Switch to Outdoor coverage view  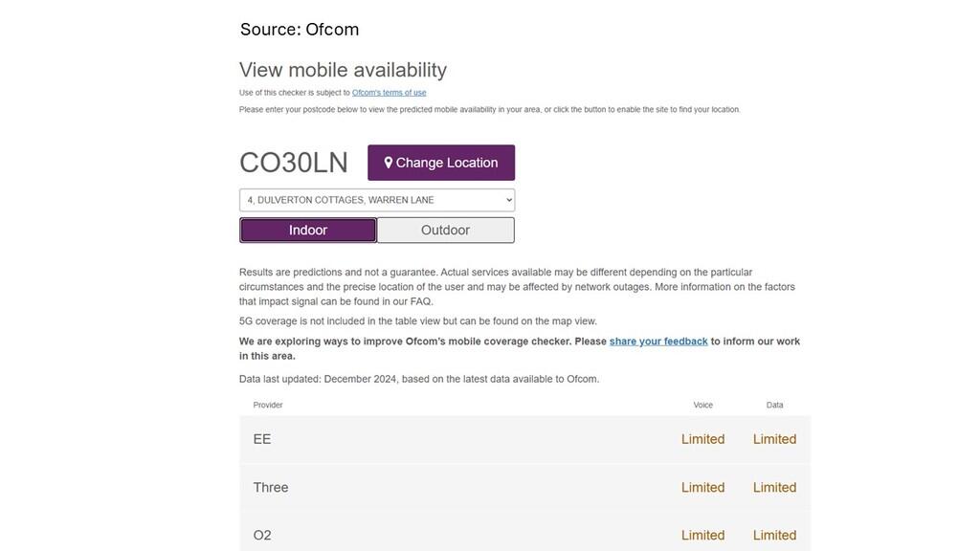[x=445, y=231]
